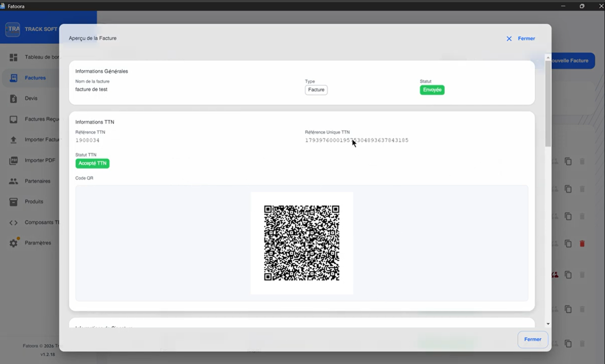Click the dialog scrollbar's down arrow

548,324
